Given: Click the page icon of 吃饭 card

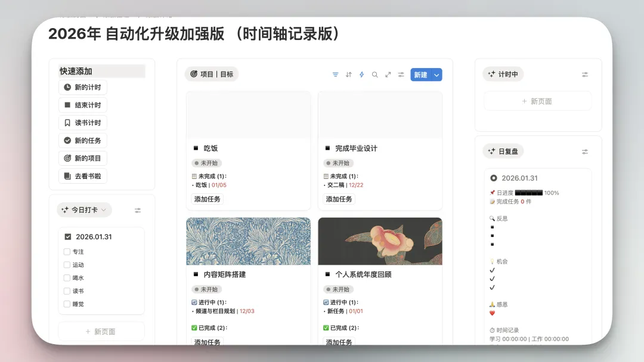Looking at the screenshot, I should 196,148.
